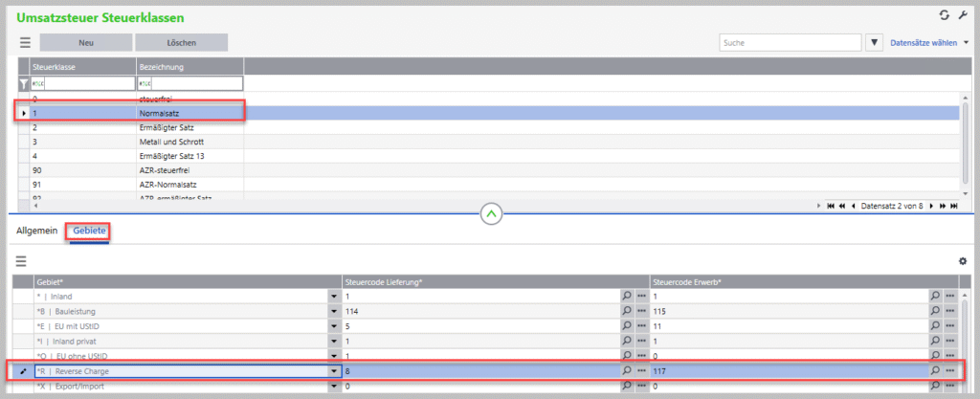Viewport: 980px width, 399px height.
Task: Click the gear icon in the Gebiete panel
Action: [962, 261]
